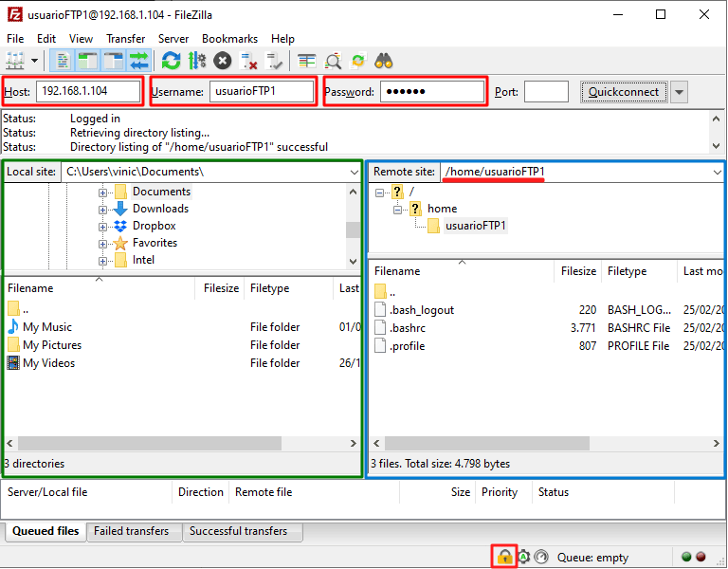728x569 pixels.
Task: Select the .bash_logout remote file
Action: point(422,310)
